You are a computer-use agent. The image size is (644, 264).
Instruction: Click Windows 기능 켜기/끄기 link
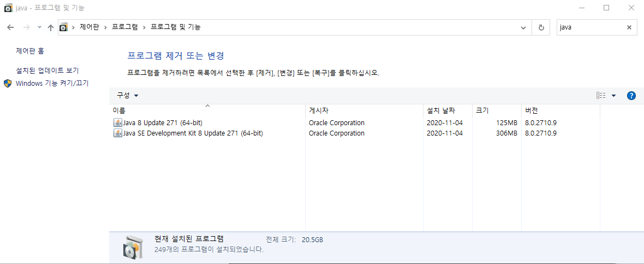tap(52, 83)
